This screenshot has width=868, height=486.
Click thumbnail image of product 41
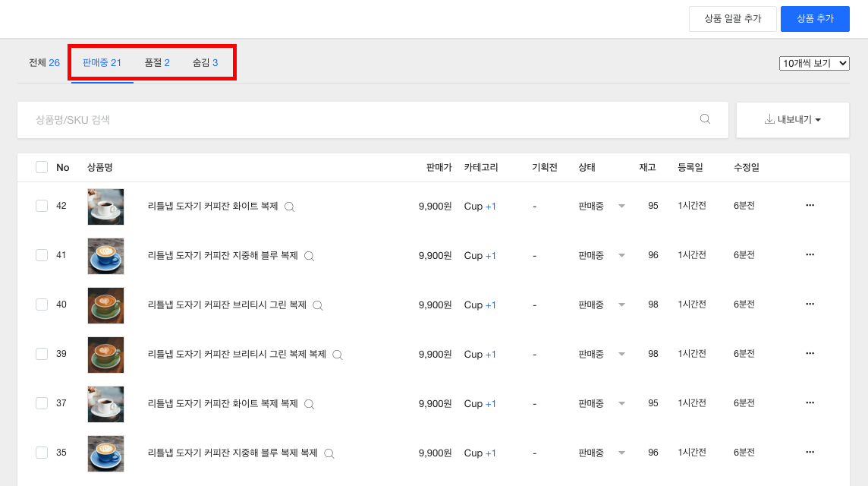(x=105, y=256)
